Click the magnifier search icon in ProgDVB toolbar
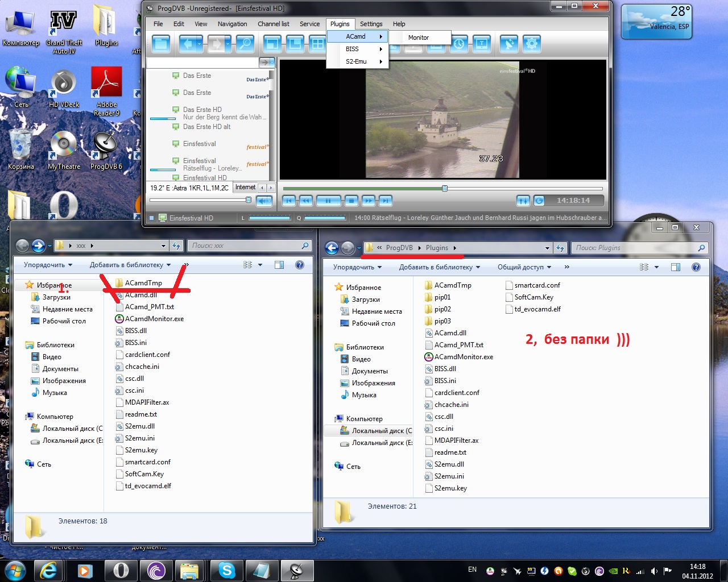728x582 pixels. 245,44
